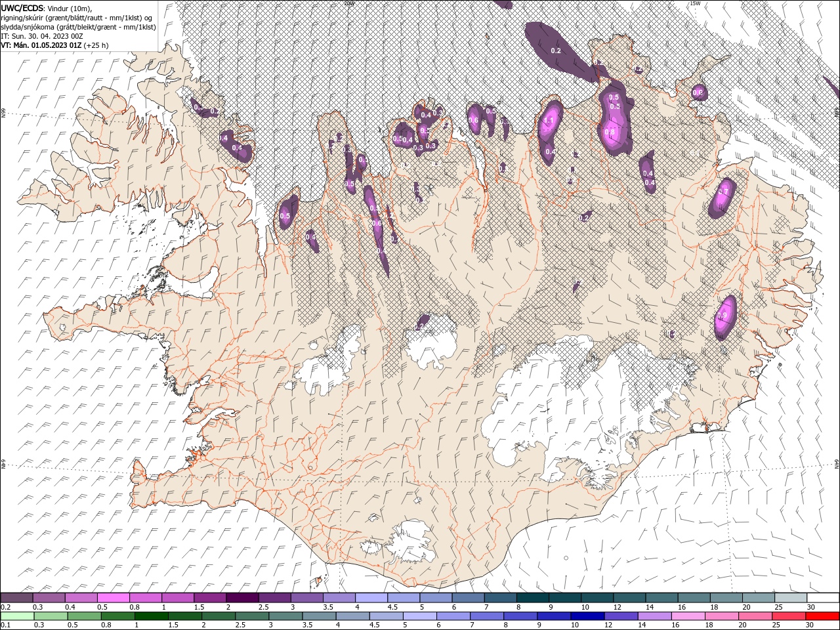Click the valid time 'VT: Mán. 01.05.2023 01Z'
This screenshot has width=840, height=630.
point(41,45)
